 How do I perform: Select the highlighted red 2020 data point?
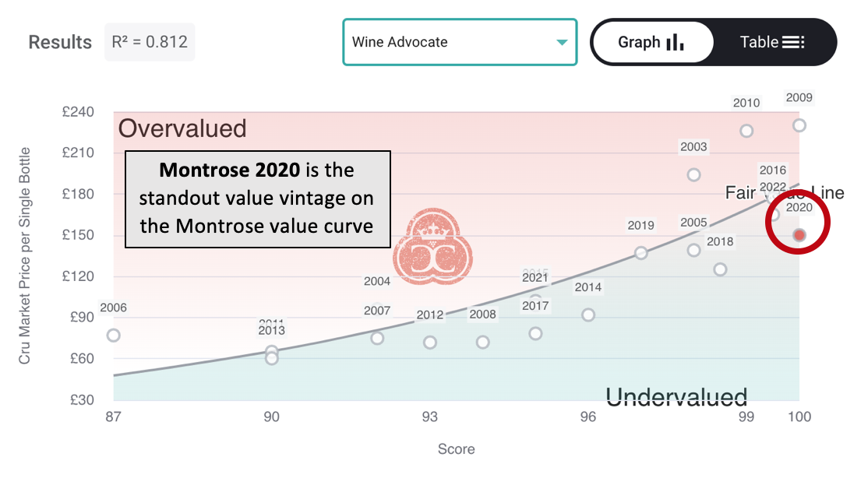tap(799, 235)
